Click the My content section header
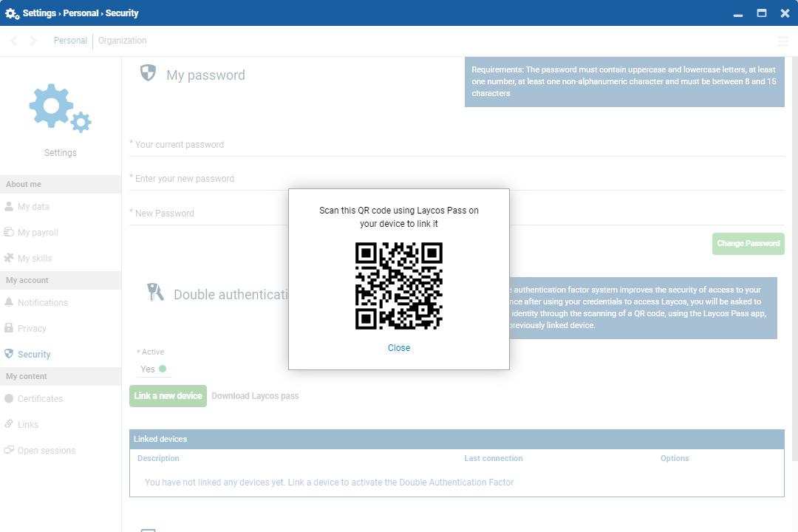 (61, 376)
